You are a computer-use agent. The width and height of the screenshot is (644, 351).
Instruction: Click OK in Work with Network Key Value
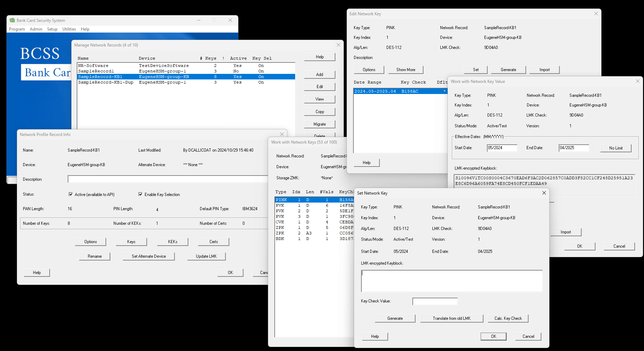579,246
